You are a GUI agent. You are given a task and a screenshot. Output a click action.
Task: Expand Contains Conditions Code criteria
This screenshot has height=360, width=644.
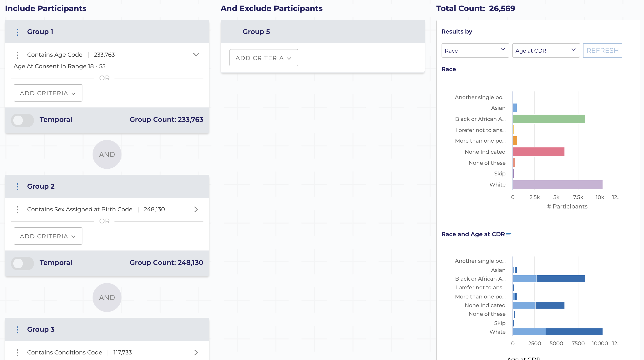196,353
